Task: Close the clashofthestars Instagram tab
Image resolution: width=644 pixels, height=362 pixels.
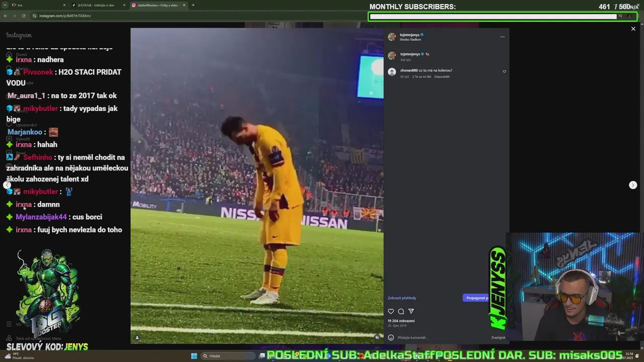Action: click(184, 5)
